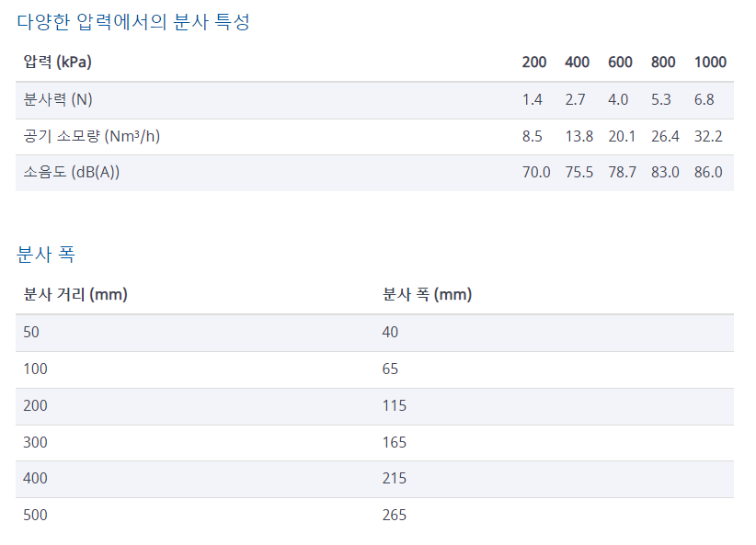Select the 13.8 air consumption value
The height and width of the screenshot is (545, 756).
pyautogui.click(x=578, y=137)
